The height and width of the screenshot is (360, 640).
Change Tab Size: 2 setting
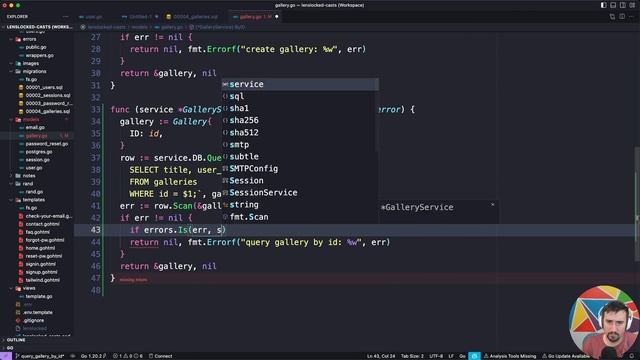click(412, 356)
